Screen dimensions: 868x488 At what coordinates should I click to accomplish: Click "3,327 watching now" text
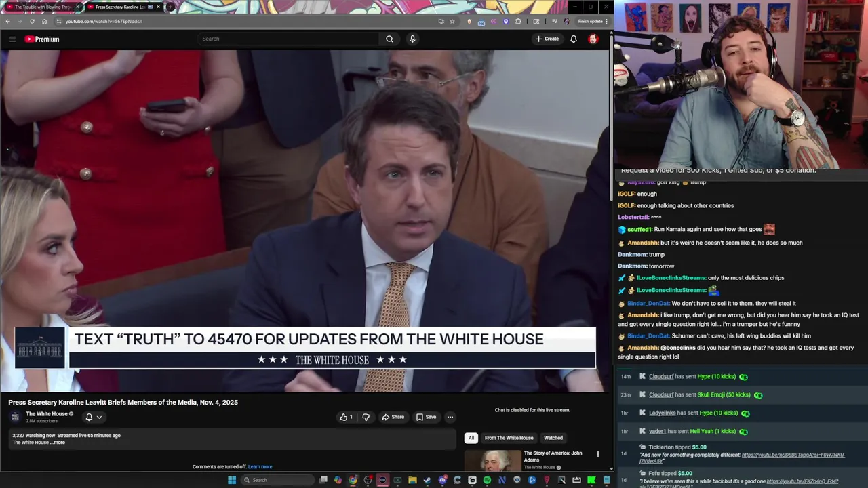(33, 436)
